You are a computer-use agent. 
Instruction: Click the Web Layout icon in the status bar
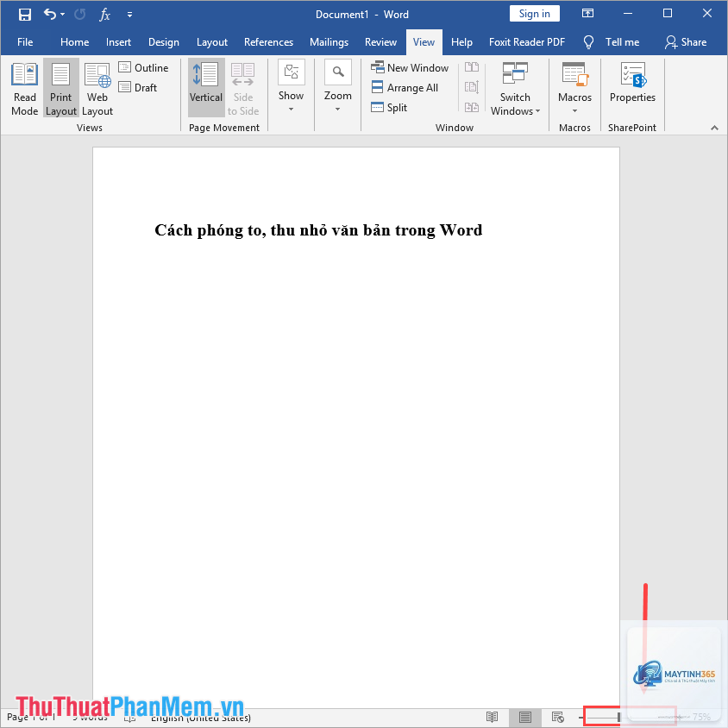click(557, 718)
